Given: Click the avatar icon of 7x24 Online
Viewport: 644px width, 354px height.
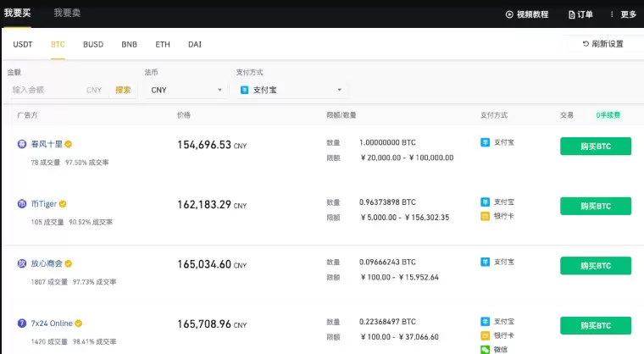Looking at the screenshot, I should [22, 324].
